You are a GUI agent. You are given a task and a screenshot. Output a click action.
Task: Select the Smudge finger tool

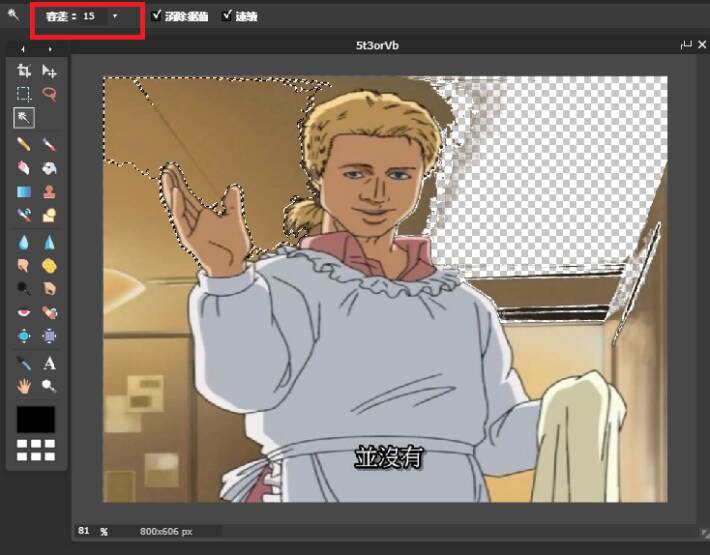24,266
